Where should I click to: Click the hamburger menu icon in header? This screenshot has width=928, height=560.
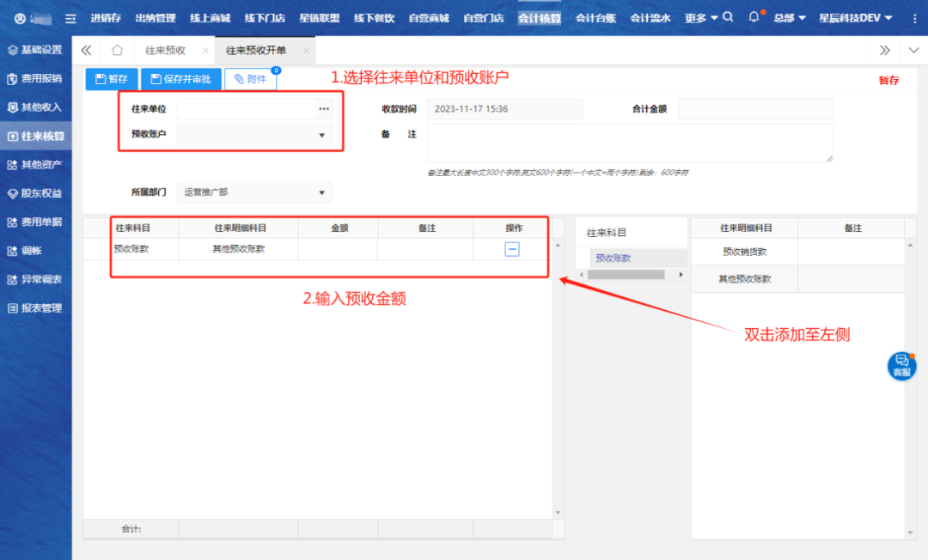point(70,18)
